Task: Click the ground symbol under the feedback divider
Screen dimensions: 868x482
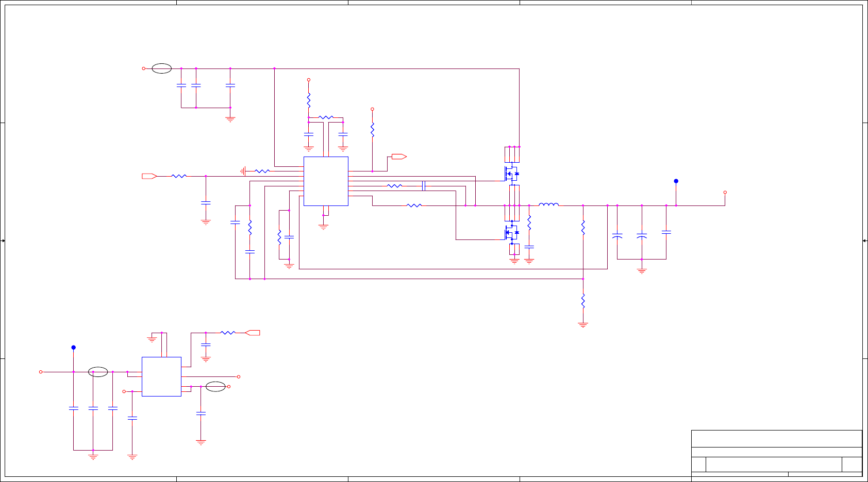Action: click(x=583, y=325)
